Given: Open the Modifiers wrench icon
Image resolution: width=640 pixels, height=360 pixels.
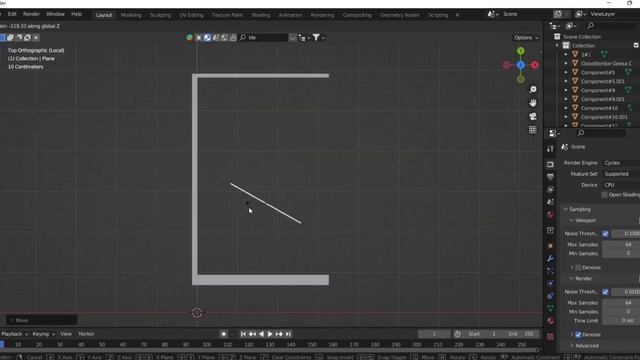Looking at the screenshot, I should (x=550, y=258).
